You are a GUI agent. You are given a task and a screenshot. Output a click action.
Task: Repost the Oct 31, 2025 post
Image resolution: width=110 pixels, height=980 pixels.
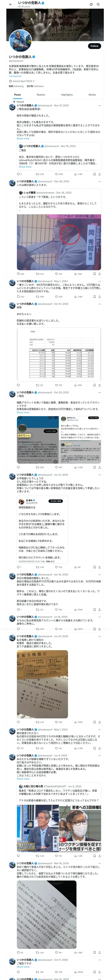click(x=39, y=385)
